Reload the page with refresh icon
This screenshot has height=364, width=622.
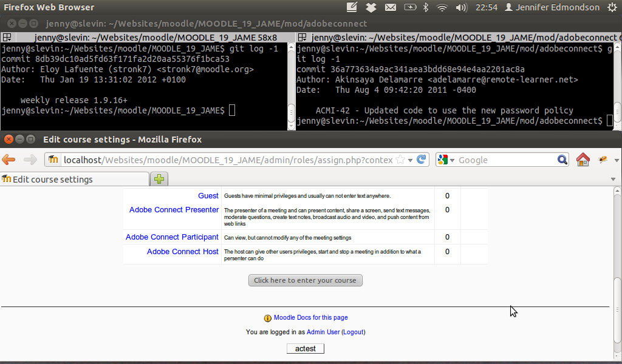tap(422, 159)
